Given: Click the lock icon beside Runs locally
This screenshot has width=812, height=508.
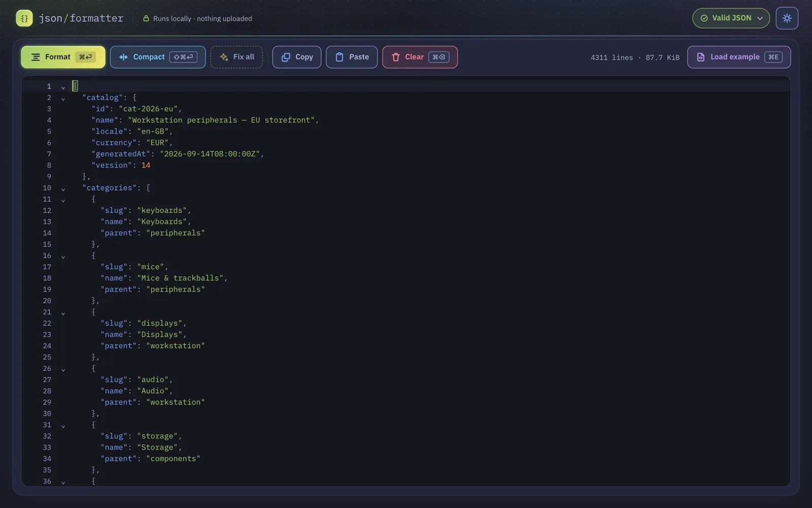Looking at the screenshot, I should click(146, 18).
